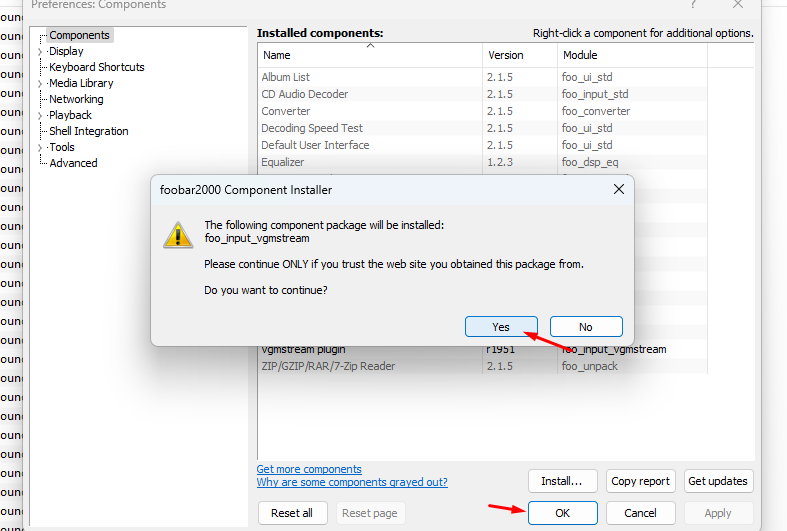The width and height of the screenshot is (787, 531).
Task: Click No in Component Installer dialog
Action: coord(586,327)
